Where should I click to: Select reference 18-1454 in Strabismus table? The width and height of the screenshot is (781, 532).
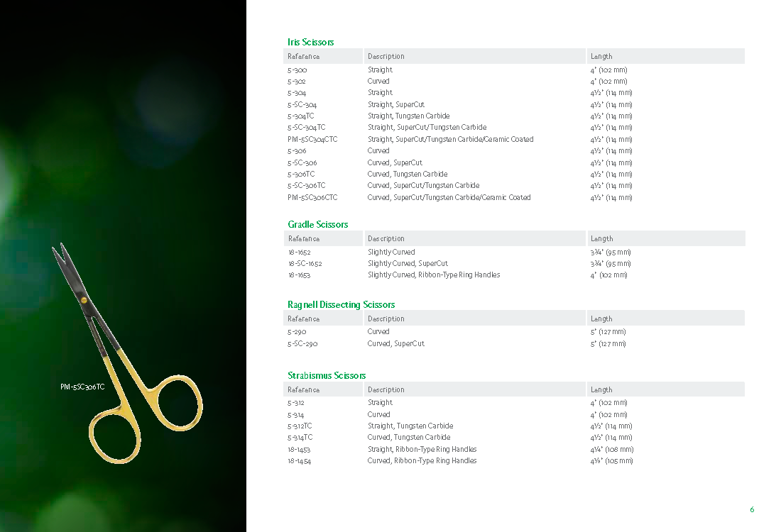[x=299, y=461]
